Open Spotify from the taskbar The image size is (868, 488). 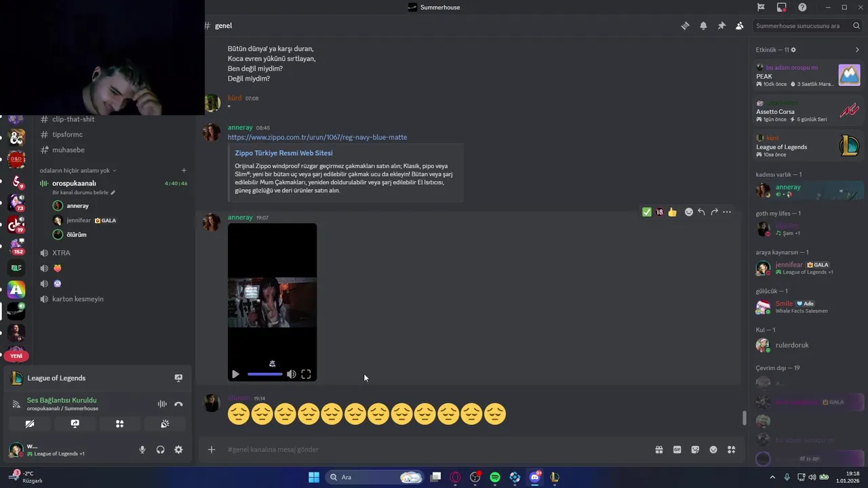495,477
